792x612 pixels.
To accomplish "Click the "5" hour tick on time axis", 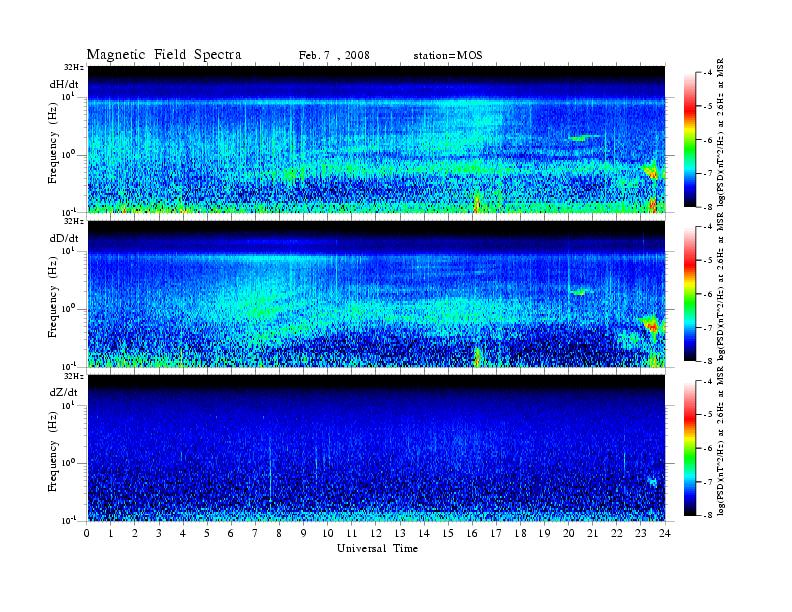I will click(207, 533).
